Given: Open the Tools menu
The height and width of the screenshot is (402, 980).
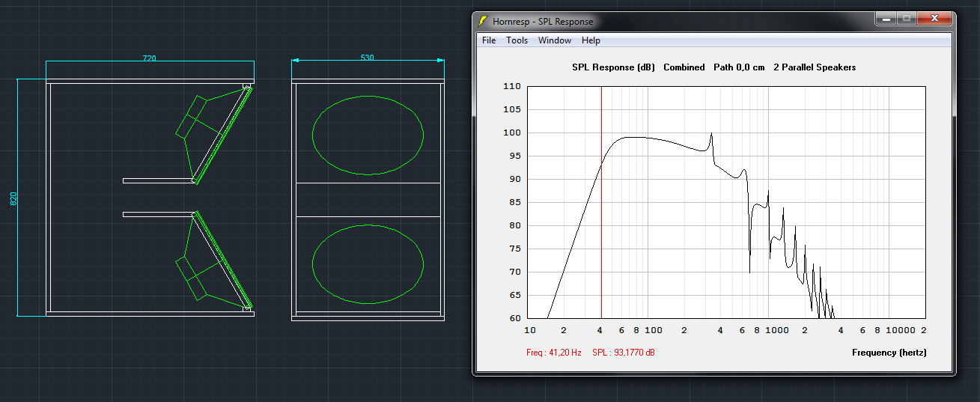Looking at the screenshot, I should (517, 40).
